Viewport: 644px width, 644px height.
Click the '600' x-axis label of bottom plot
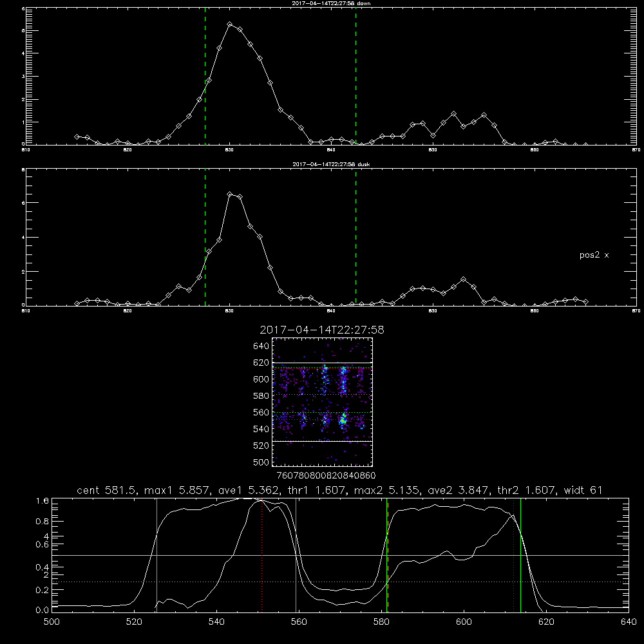pyautogui.click(x=464, y=622)
